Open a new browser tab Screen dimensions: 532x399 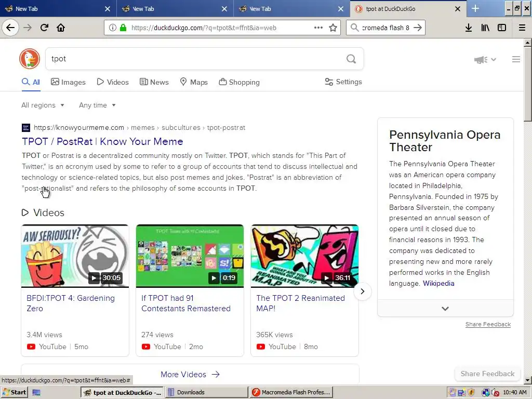click(475, 8)
